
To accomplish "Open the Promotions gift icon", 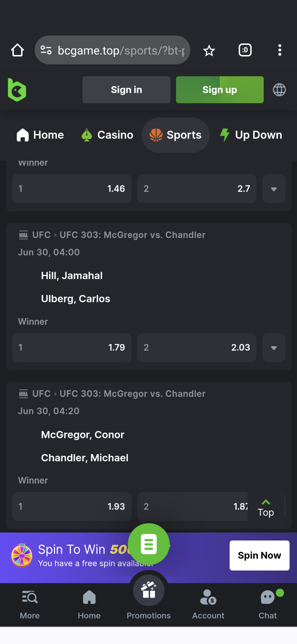I will (x=148, y=590).
